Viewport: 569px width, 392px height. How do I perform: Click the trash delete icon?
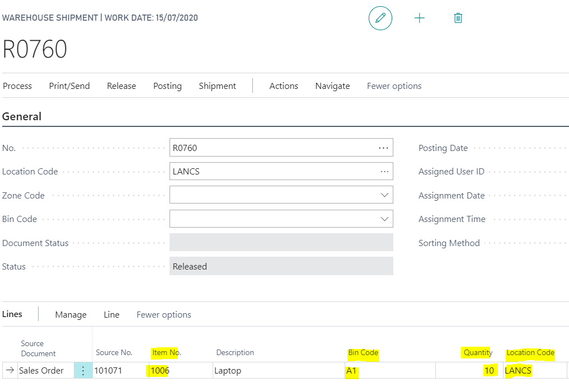(458, 18)
